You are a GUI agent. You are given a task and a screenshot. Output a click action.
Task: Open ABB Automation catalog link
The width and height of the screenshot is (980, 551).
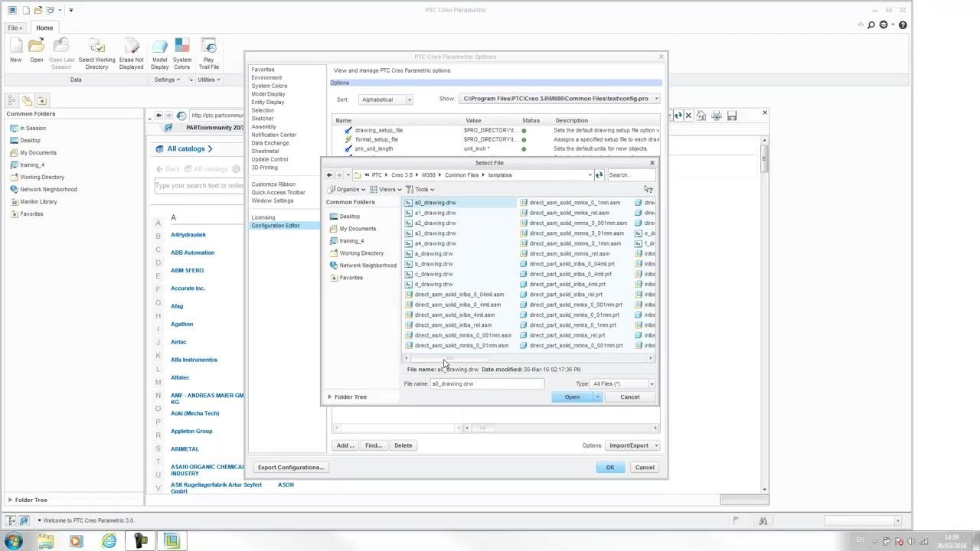[192, 253]
